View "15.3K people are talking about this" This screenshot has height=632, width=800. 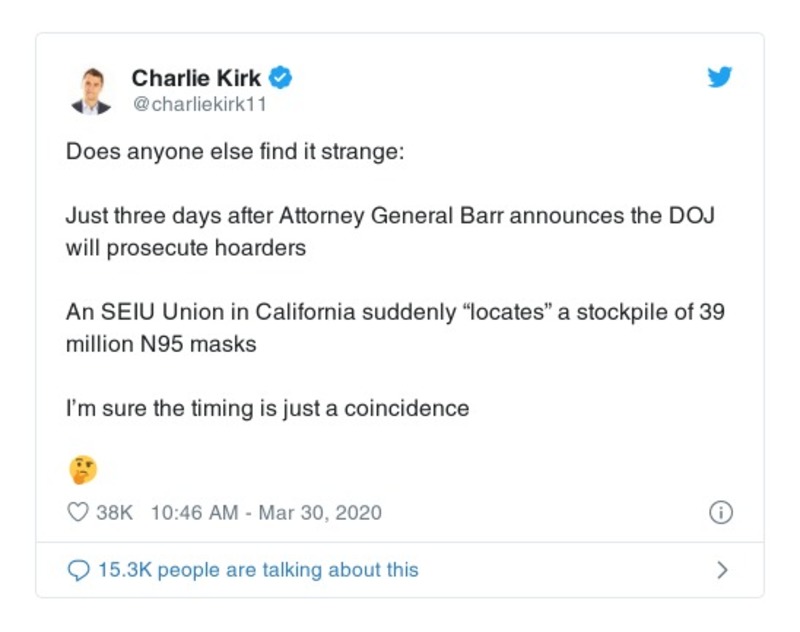coord(258,570)
